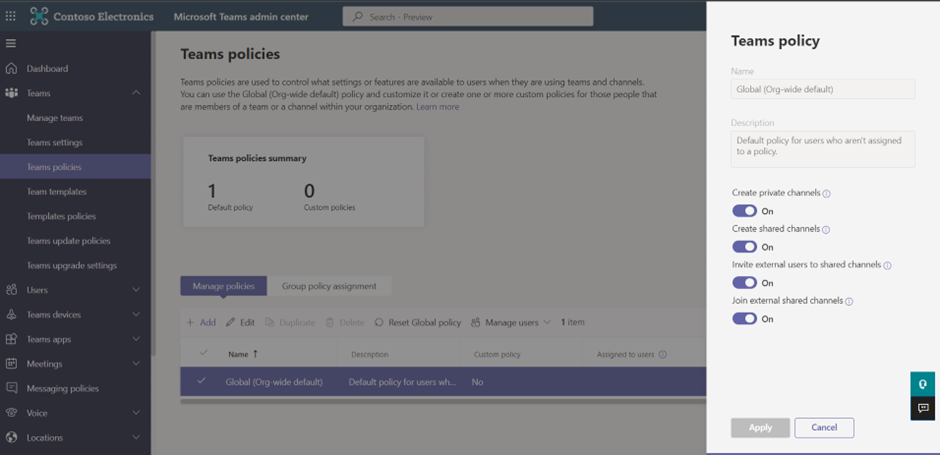Click the Cancel button
The image size is (940, 455).
(x=824, y=427)
